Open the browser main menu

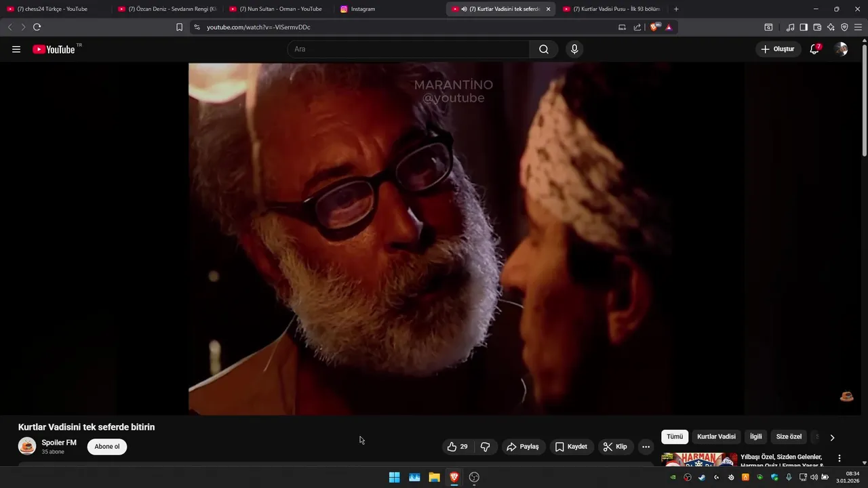click(x=859, y=27)
